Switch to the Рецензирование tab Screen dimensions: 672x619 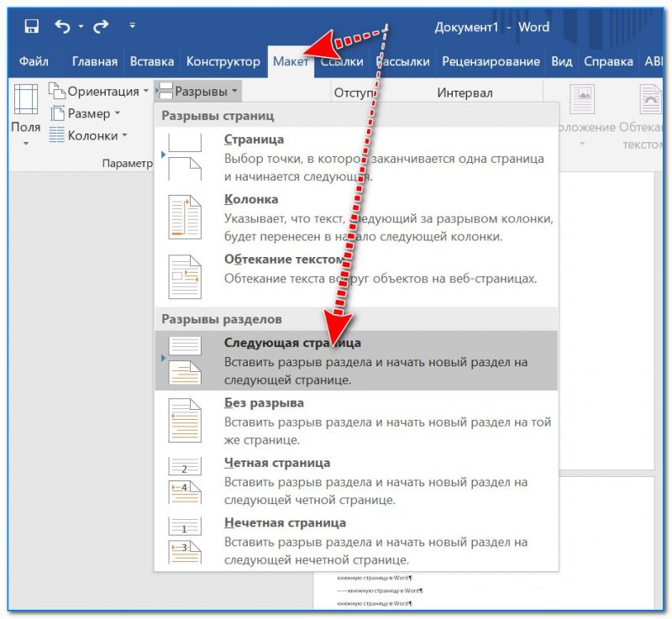tap(491, 61)
